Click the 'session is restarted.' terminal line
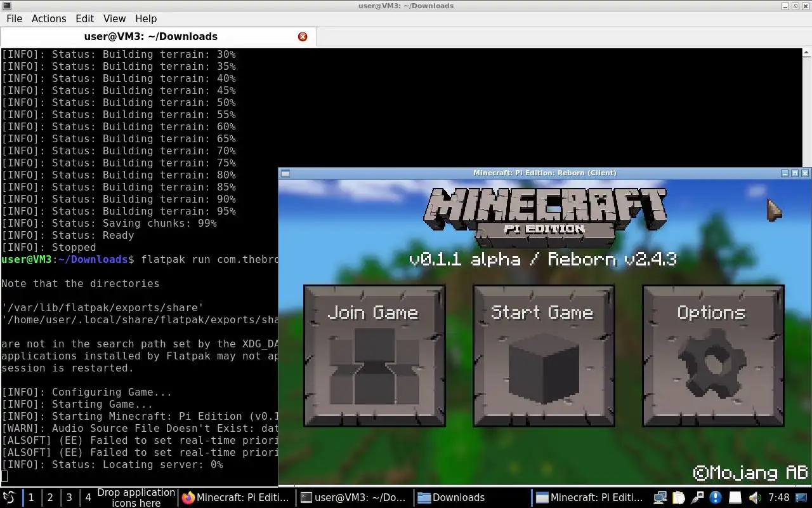 click(x=68, y=368)
